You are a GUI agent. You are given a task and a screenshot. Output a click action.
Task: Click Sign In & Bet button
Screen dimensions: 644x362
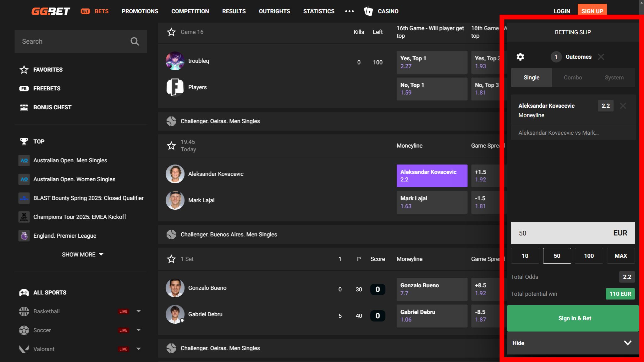[573, 318]
